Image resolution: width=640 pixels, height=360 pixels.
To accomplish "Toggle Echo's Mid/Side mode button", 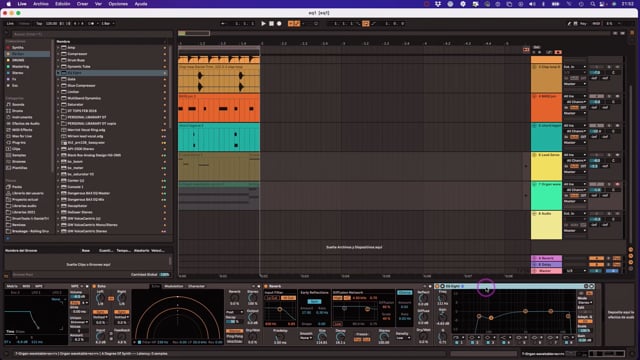I will 235,342.
